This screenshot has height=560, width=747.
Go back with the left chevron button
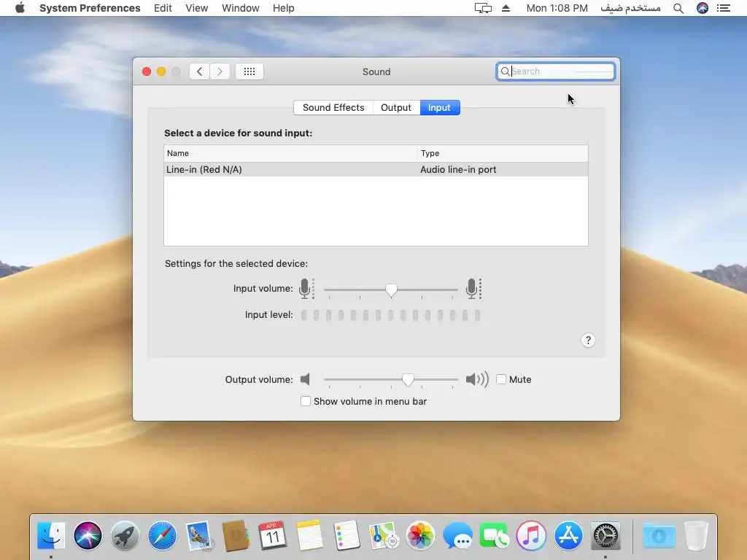click(200, 71)
